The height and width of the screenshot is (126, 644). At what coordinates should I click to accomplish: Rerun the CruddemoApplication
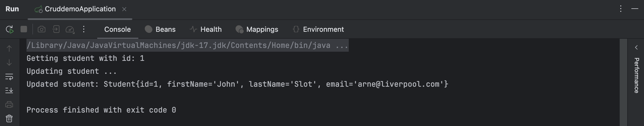pyautogui.click(x=10, y=29)
